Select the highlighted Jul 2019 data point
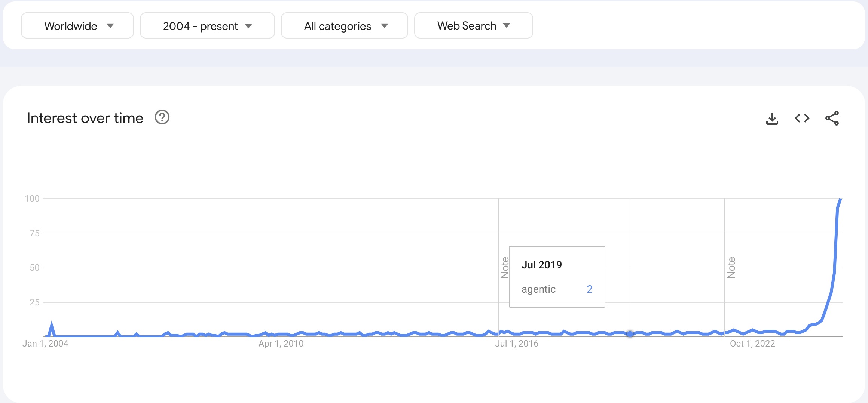Image resolution: width=868 pixels, height=403 pixels. click(630, 334)
